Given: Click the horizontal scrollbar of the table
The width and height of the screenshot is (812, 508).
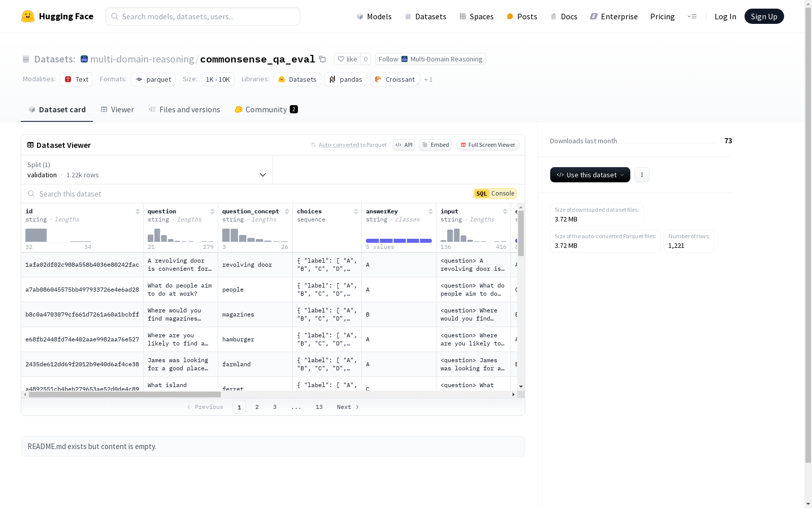Looking at the screenshot, I should click(x=124, y=394).
